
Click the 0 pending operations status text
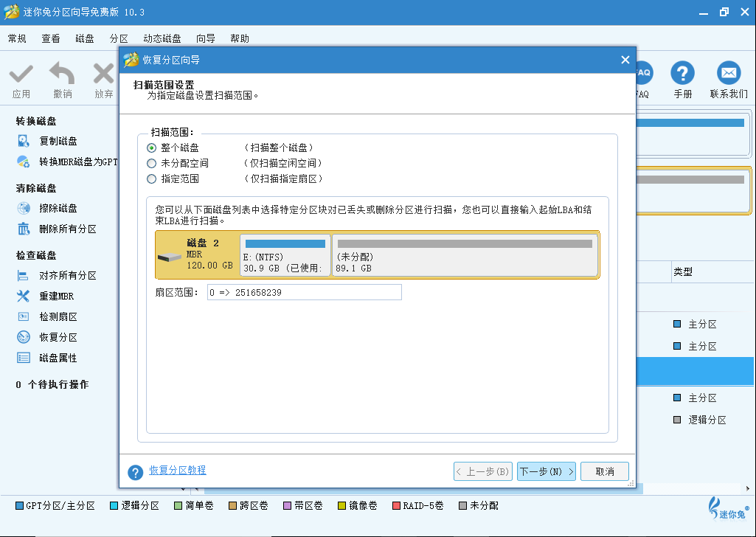52,384
